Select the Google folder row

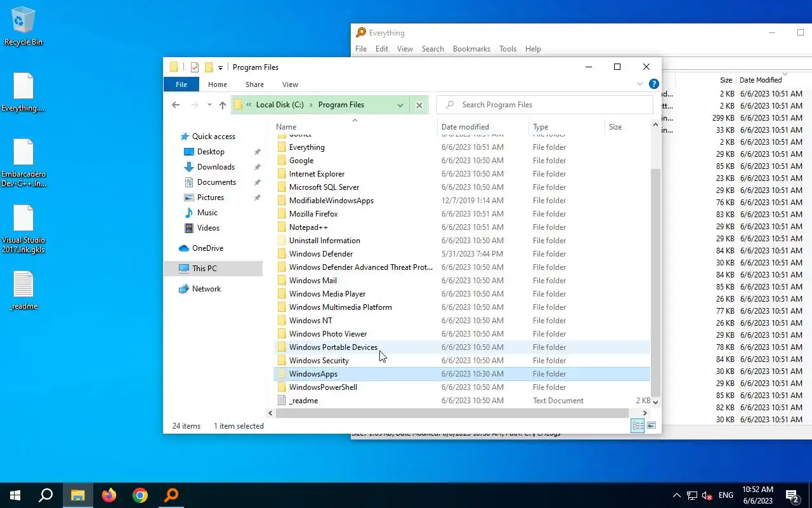[462, 161]
